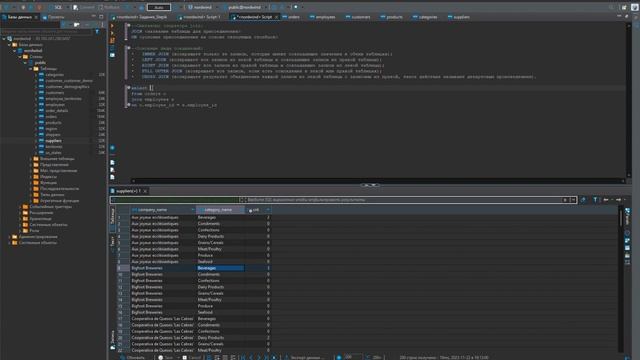Click the cnt column header
Viewport: 640px width, 360px height.
pyautogui.click(x=258, y=210)
